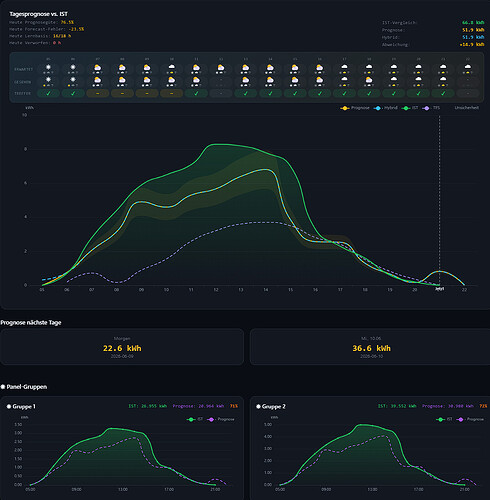Click the seen weather icon for hour 11
490x500 pixels.
tap(196, 80)
